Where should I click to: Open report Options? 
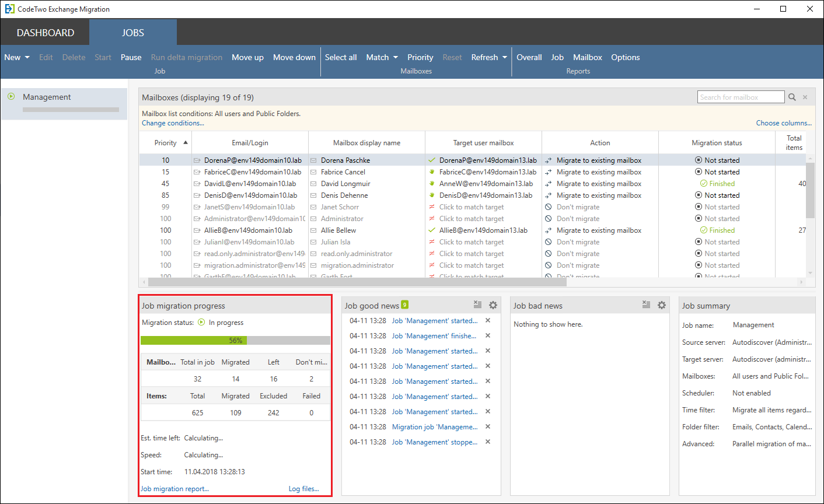tap(626, 57)
